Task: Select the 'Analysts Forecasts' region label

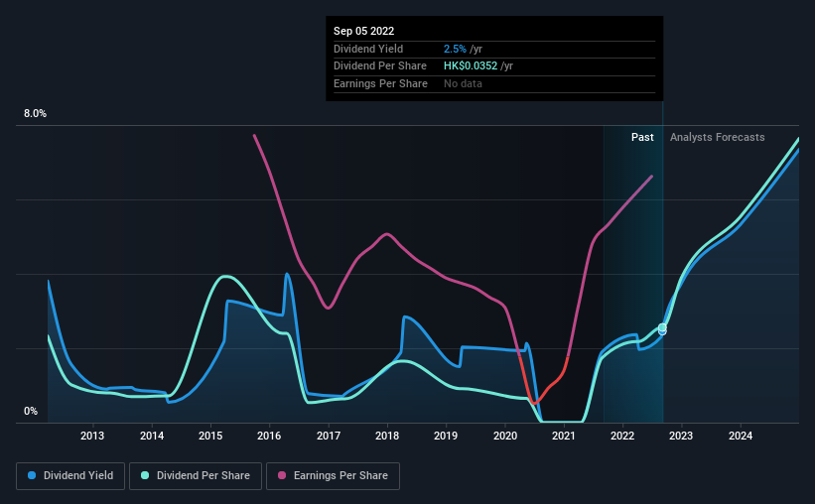Action: [x=718, y=137]
